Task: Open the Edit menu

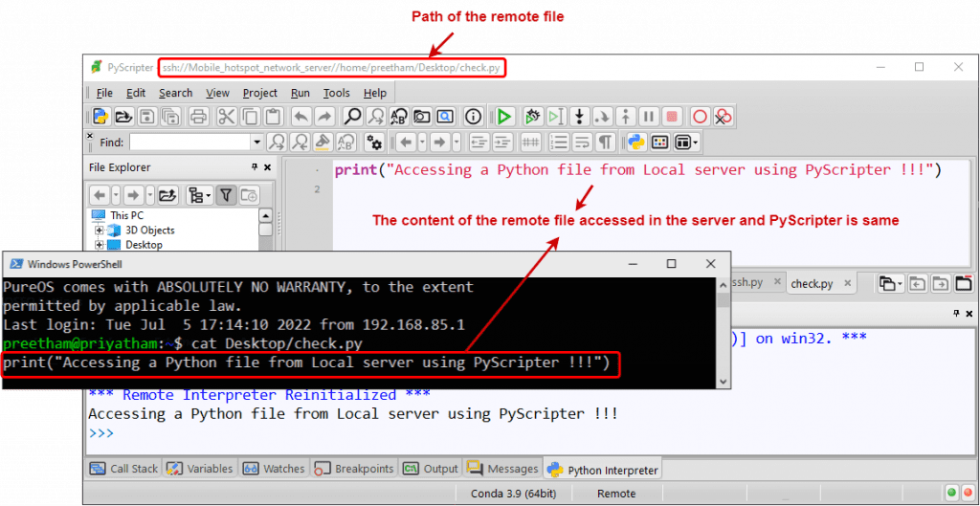Action: pyautogui.click(x=136, y=93)
